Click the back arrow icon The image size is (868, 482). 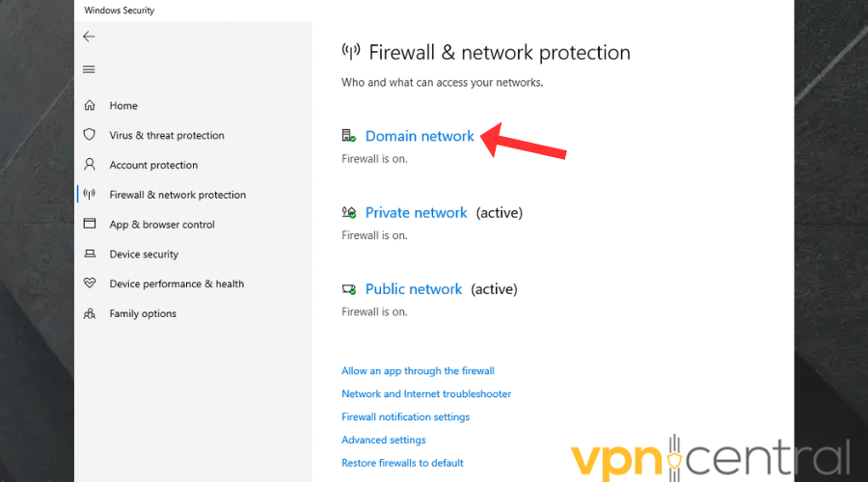(x=89, y=37)
